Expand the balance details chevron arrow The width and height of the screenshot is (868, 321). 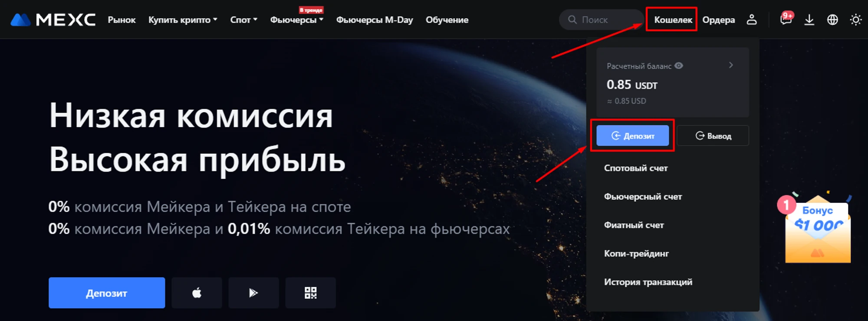click(731, 65)
